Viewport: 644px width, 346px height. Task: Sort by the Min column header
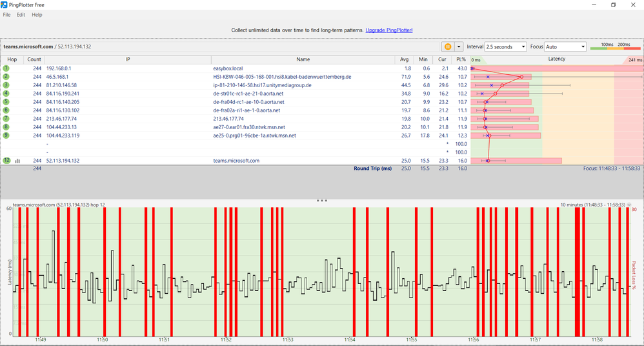[423, 59]
